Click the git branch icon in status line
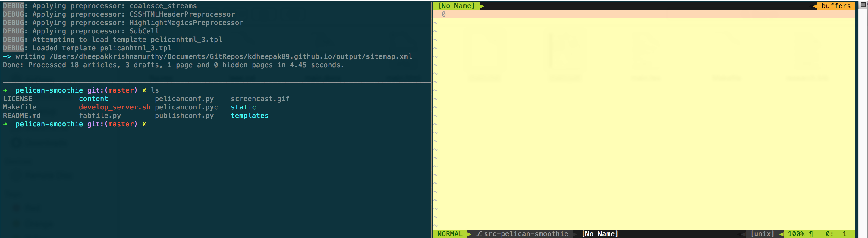This screenshot has height=238, width=868. coord(479,233)
